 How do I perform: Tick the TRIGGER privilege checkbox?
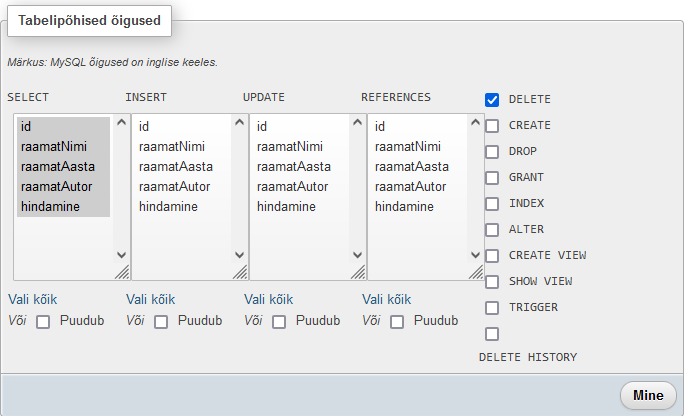click(493, 308)
